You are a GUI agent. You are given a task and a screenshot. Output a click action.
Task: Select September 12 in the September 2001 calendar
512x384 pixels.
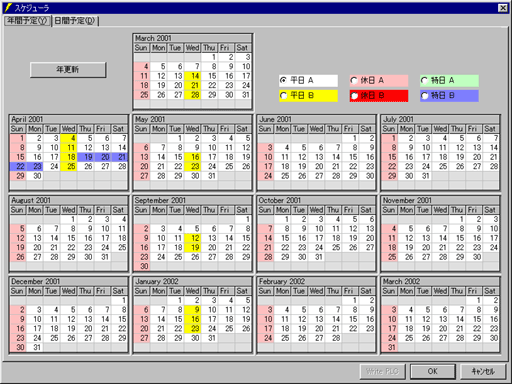pyautogui.click(x=195, y=238)
